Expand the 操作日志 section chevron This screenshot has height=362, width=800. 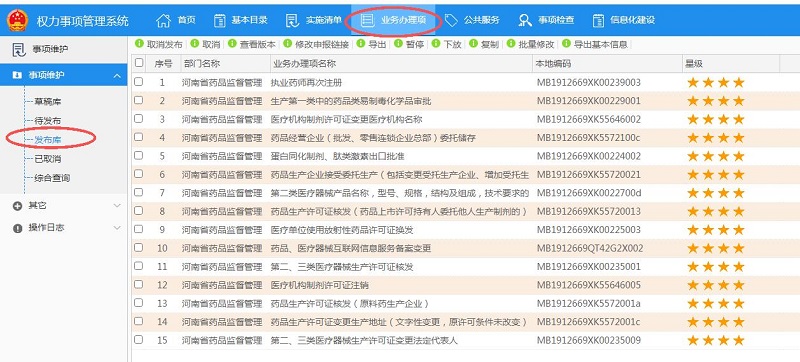[x=117, y=228]
